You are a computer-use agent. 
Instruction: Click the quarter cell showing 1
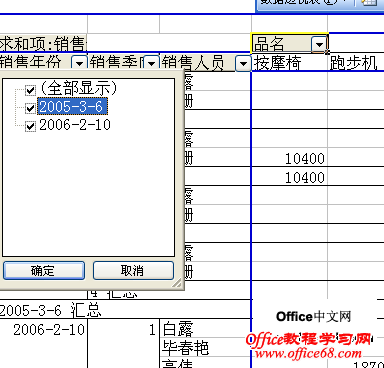point(123,329)
